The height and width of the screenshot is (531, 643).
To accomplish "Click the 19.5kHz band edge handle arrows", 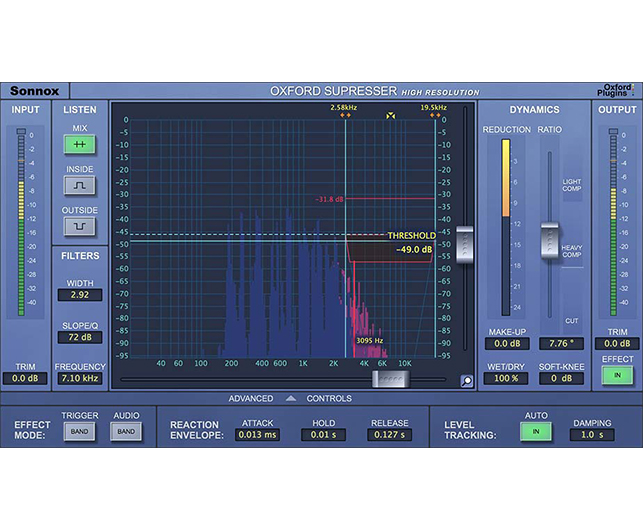I will (435, 116).
